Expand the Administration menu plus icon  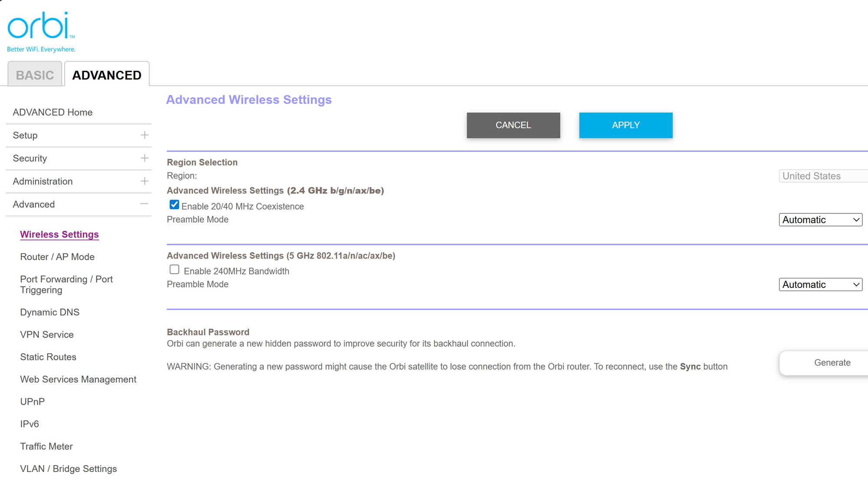[x=145, y=181]
